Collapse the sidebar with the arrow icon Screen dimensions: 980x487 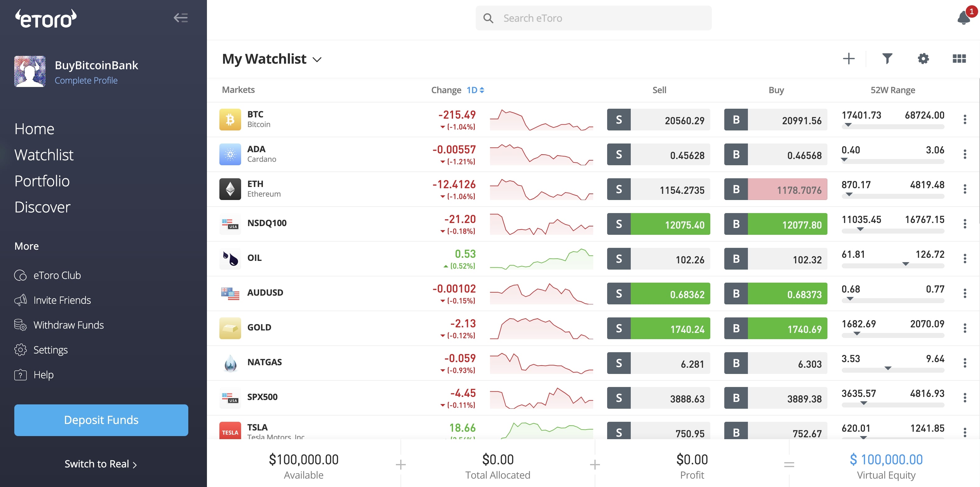point(181,18)
